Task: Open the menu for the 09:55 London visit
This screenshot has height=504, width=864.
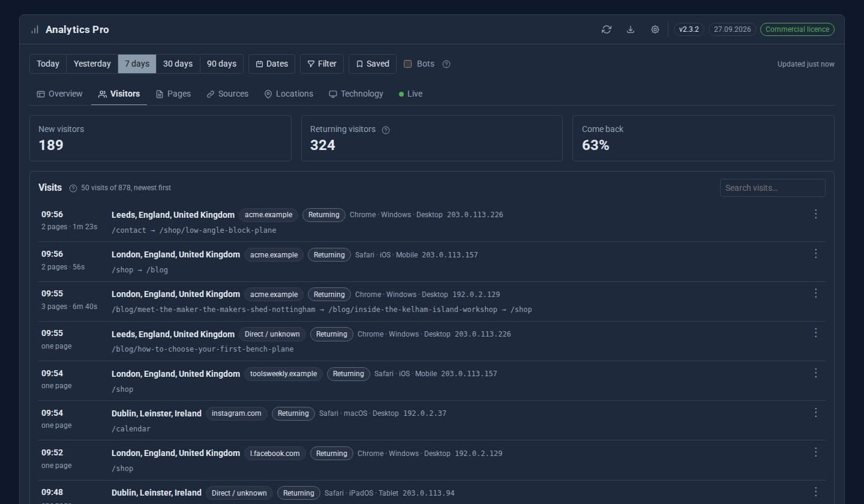Action: click(815, 293)
